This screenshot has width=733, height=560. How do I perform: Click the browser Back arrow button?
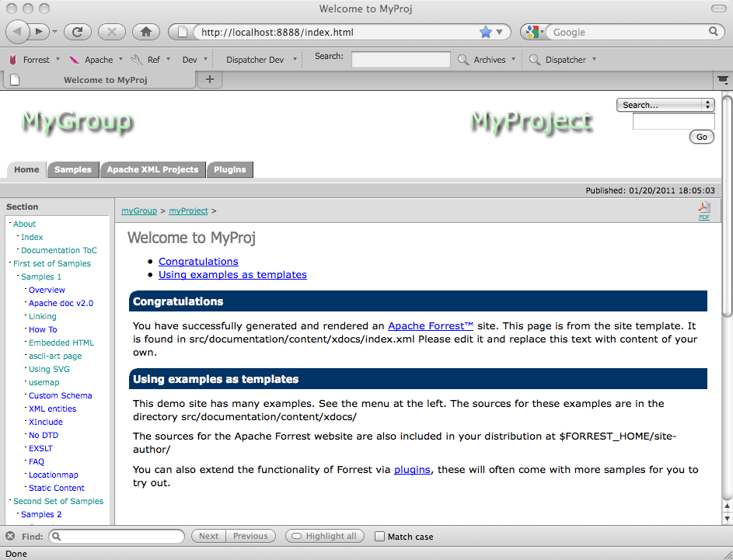coord(19,32)
